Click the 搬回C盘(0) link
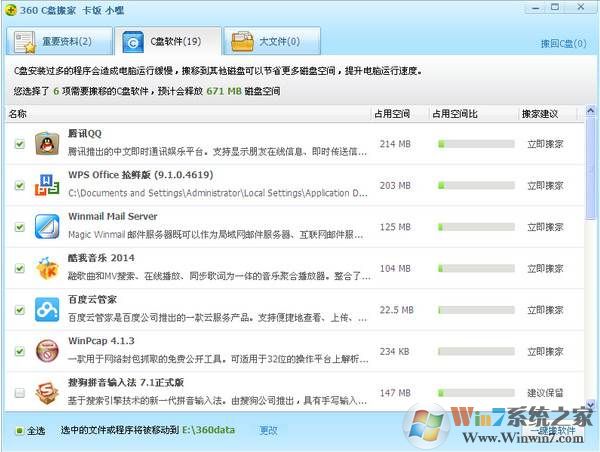This screenshot has height=452, width=600. tap(563, 44)
